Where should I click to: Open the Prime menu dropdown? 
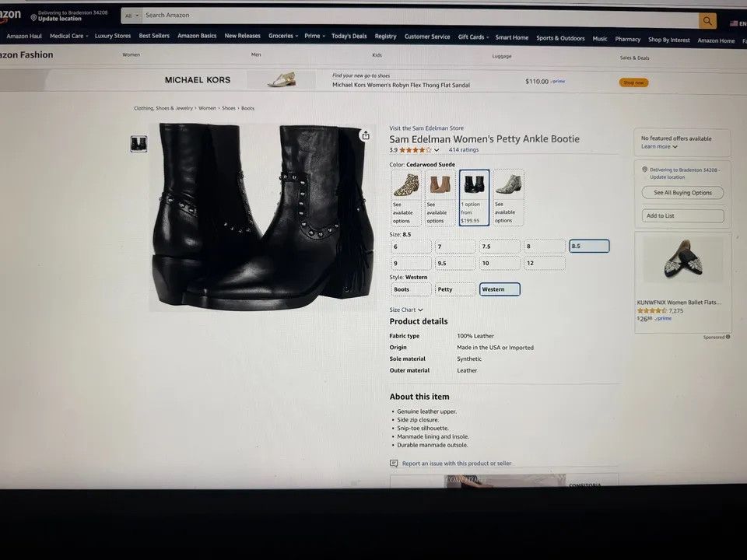(315, 36)
